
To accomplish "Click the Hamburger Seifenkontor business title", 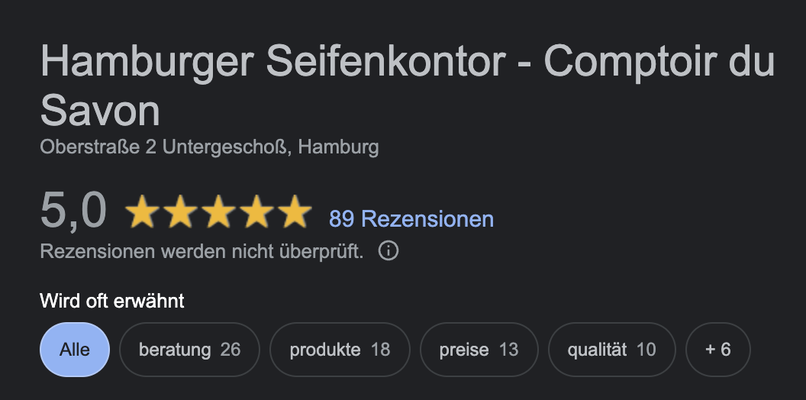I will (407, 85).
